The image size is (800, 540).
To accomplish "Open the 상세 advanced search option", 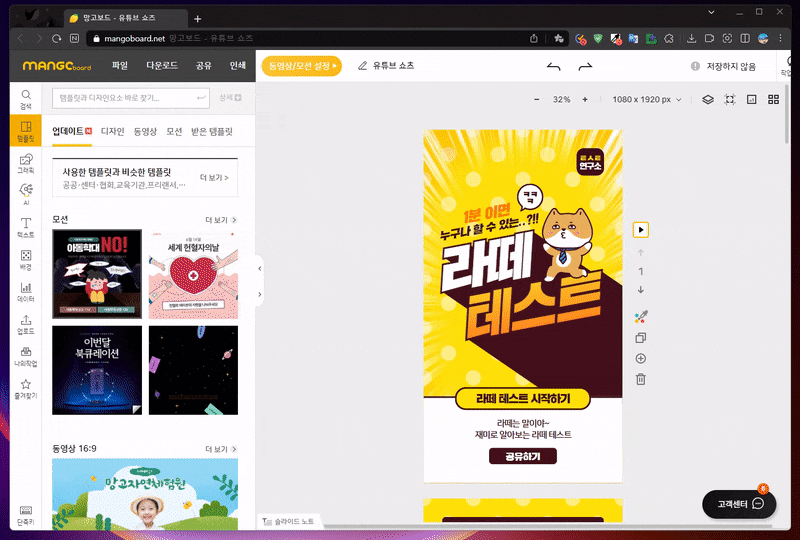I will point(231,97).
